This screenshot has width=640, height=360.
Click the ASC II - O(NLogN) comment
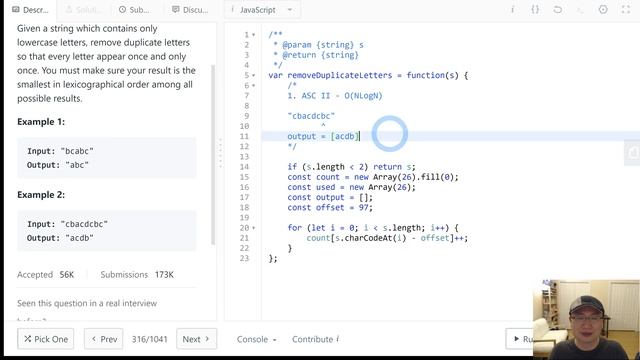click(335, 96)
